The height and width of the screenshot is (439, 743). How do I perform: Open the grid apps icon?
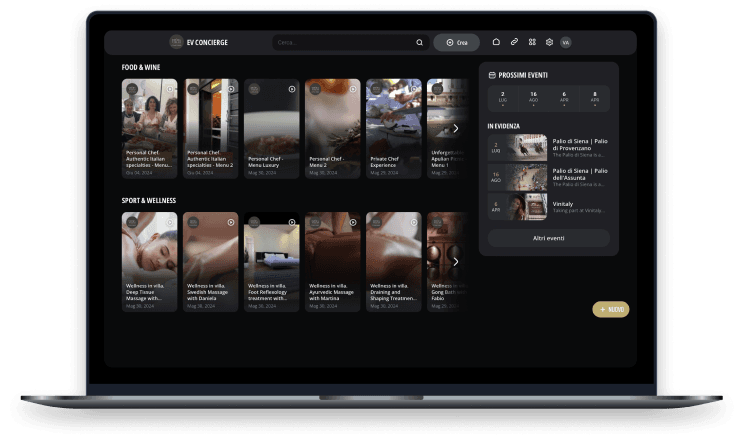click(x=532, y=42)
